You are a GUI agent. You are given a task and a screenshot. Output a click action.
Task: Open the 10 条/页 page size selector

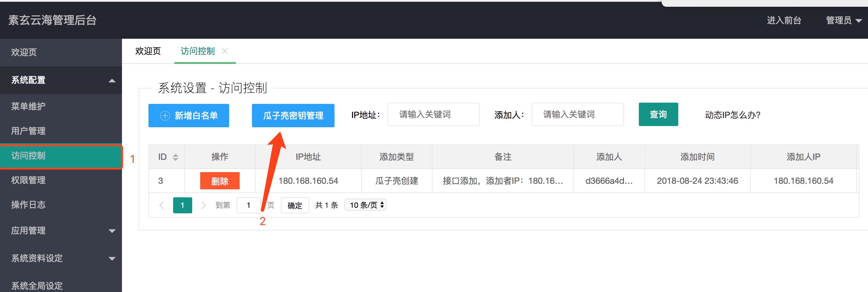point(366,205)
